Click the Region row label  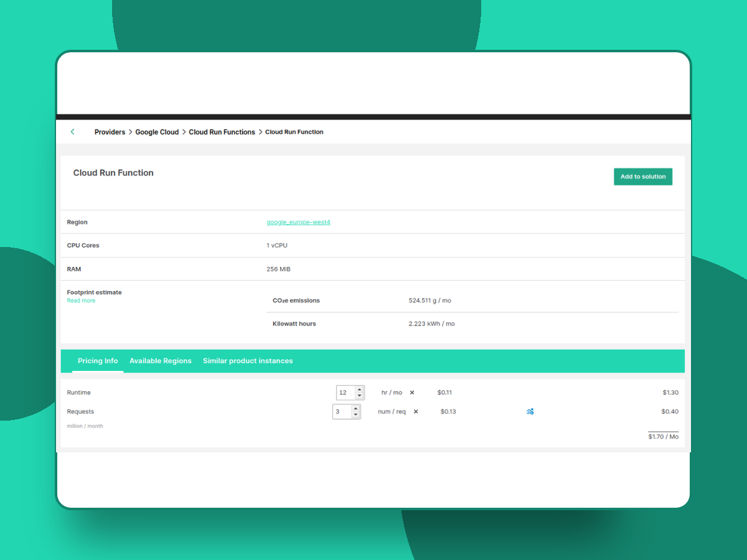(x=77, y=222)
